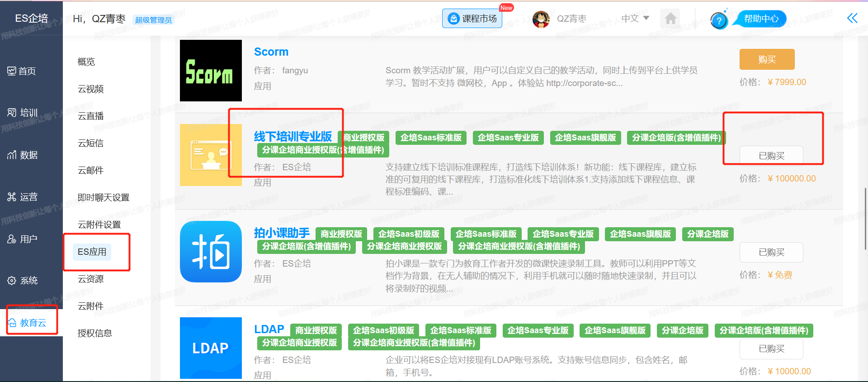Click 已购买 button for LDAP

coord(771,349)
